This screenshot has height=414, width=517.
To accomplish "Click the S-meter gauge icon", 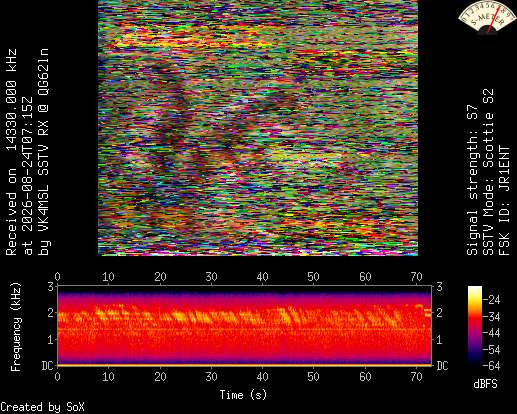I will (487, 17).
